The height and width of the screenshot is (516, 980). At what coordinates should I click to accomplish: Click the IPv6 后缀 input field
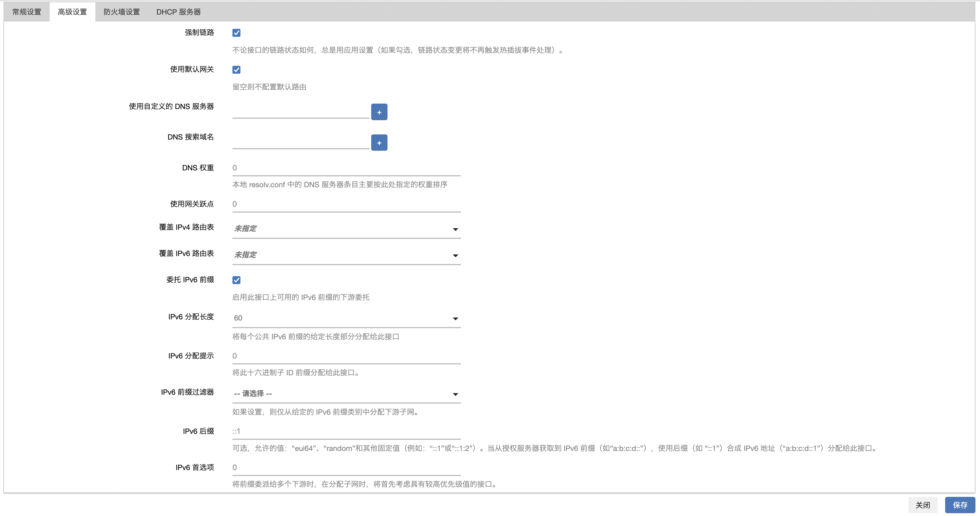point(346,431)
